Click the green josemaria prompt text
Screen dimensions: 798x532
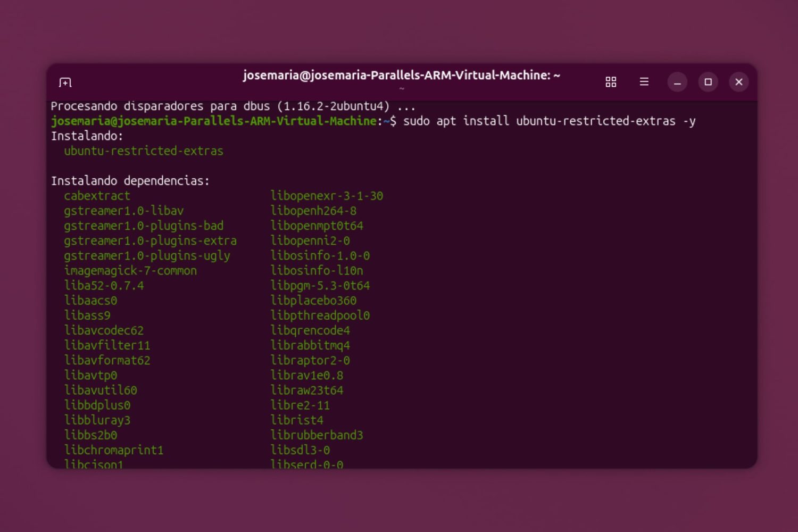point(214,121)
